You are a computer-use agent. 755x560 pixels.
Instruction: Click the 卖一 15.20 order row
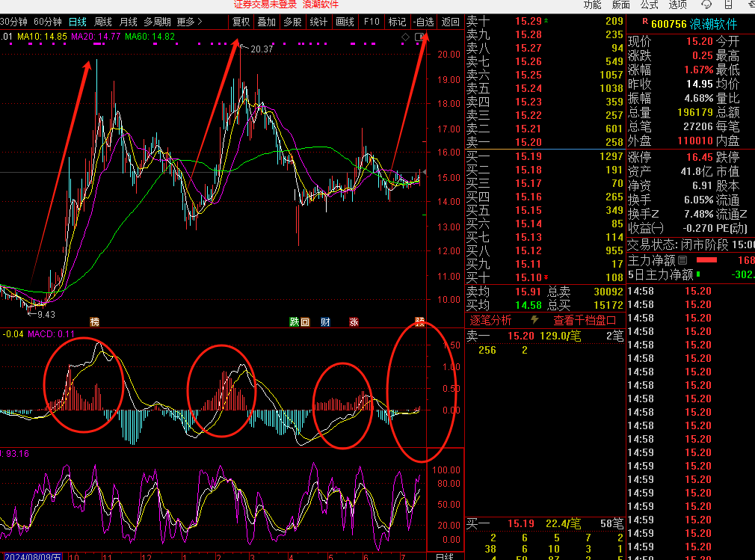[x=545, y=142]
